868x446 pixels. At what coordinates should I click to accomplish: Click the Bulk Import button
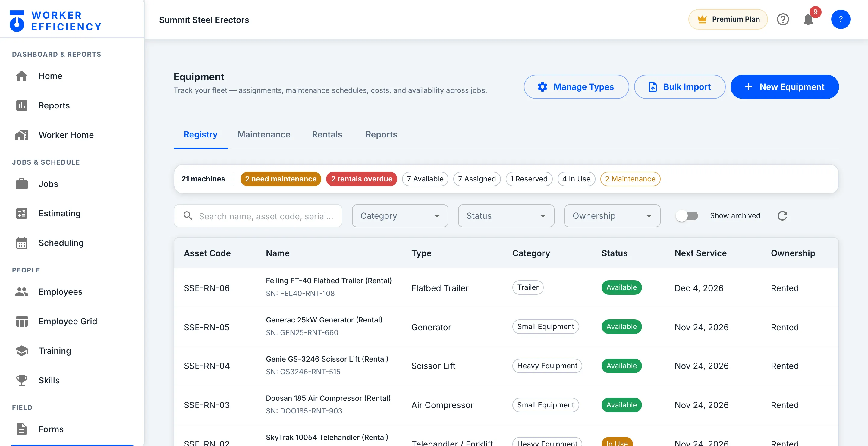tap(679, 87)
